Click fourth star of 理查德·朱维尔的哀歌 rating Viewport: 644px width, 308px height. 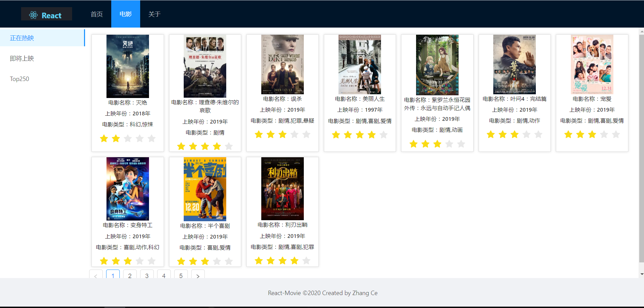tap(217, 146)
